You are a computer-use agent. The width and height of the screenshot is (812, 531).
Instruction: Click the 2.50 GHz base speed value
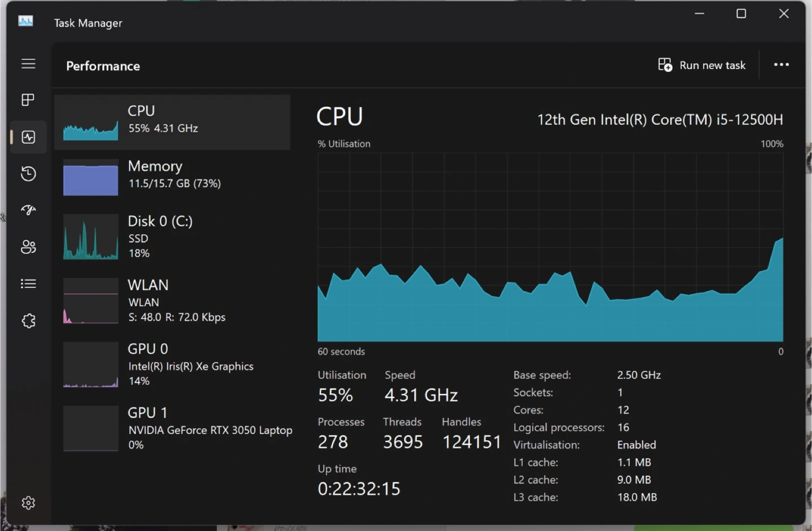[x=639, y=375]
